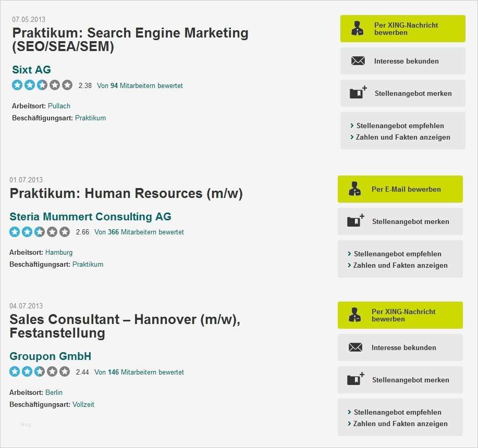This screenshot has width=478, height=448.
Task: Click bookmark folder icon for Groupon listing
Action: point(355,380)
